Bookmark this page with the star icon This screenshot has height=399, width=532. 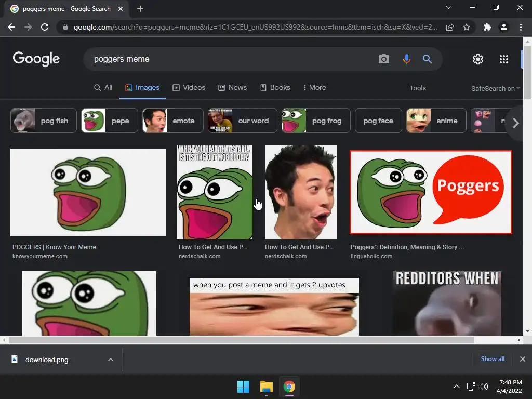[x=467, y=27]
